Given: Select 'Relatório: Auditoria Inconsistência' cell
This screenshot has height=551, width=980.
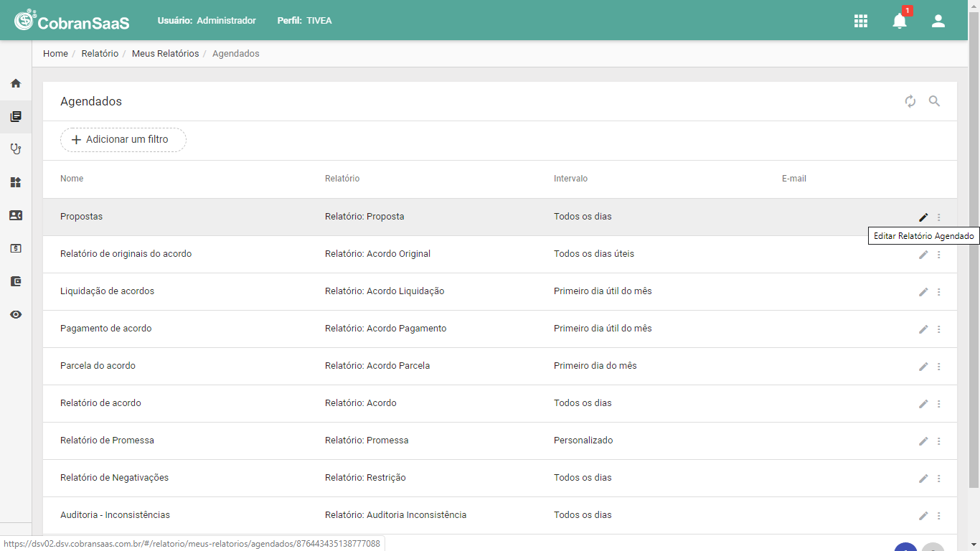Looking at the screenshot, I should pyautogui.click(x=395, y=515).
